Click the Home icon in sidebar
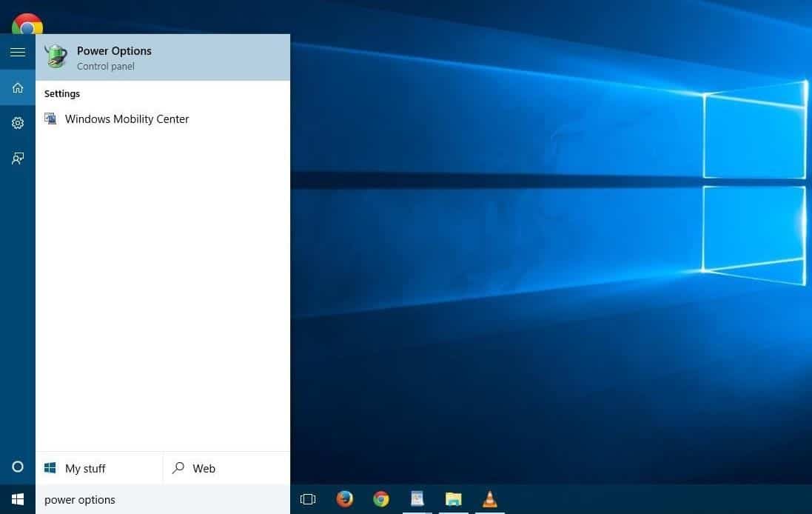Viewport: 812px width, 514px height. point(18,88)
